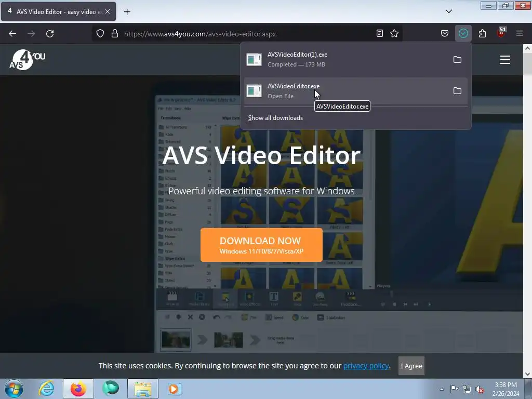Click the forward navigation arrow

click(x=31, y=34)
